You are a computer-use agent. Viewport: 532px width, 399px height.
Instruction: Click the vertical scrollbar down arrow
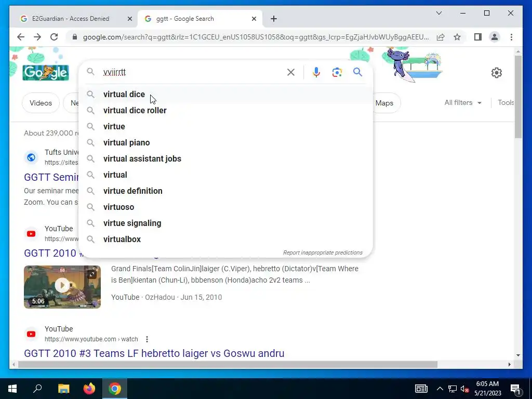518,355
